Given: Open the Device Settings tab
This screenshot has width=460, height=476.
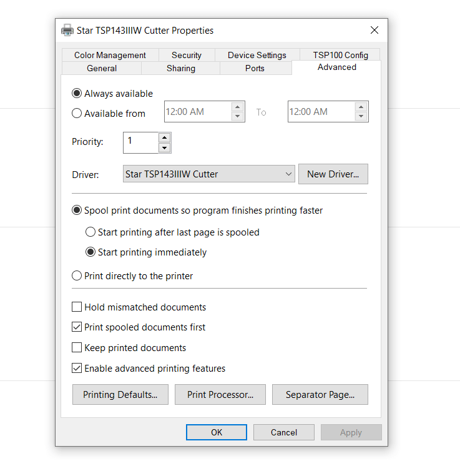Looking at the screenshot, I should point(257,55).
